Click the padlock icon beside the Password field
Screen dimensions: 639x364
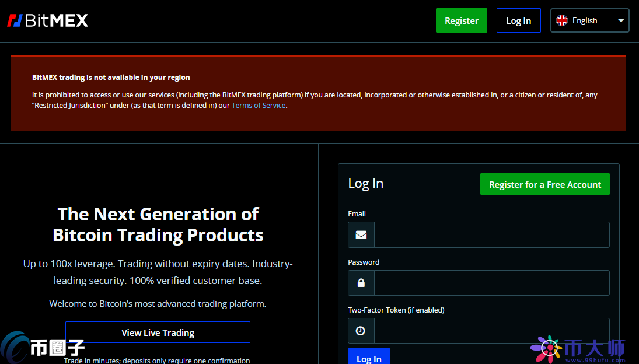361,283
